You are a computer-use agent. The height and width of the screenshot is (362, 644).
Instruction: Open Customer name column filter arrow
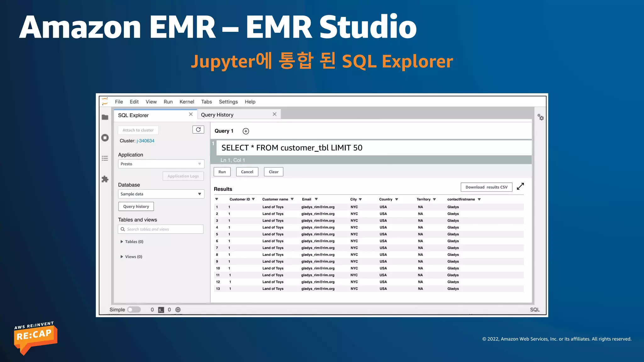[292, 199]
